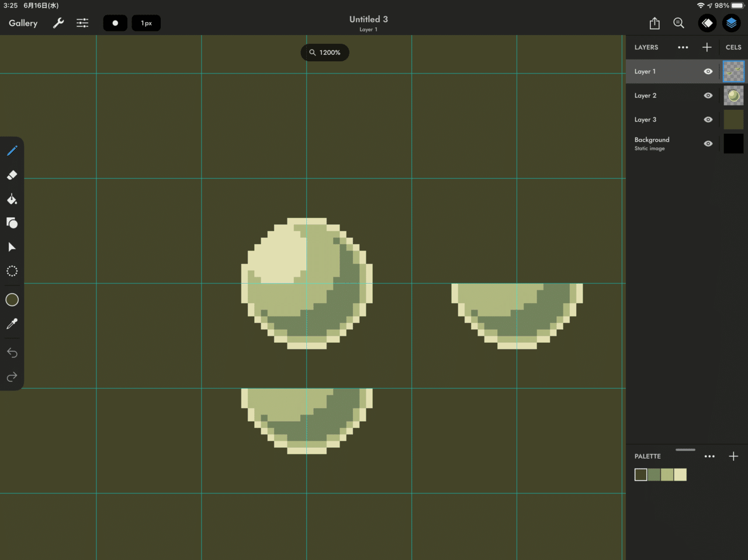Add a new palette color

pos(733,456)
